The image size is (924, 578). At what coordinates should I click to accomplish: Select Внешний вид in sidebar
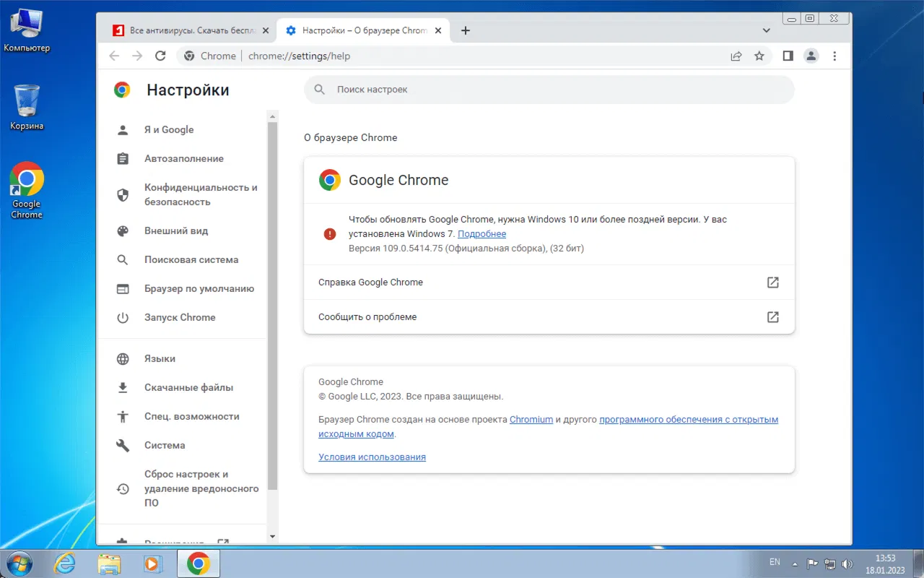coord(176,230)
